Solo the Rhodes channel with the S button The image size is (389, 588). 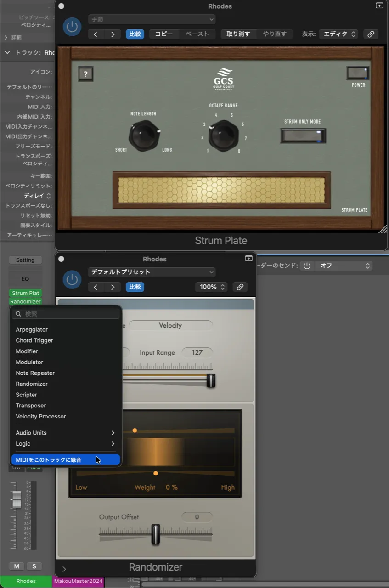click(34, 566)
